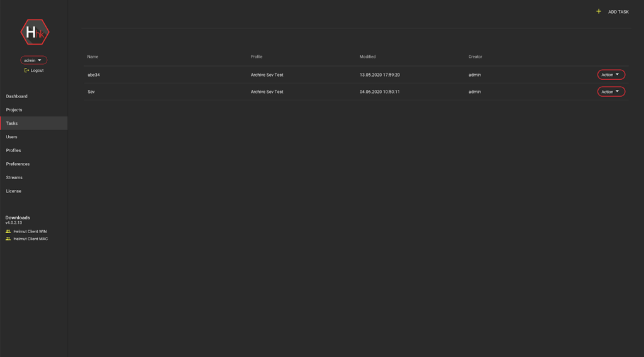Click the Downloads heading
The image size is (644, 357).
click(18, 217)
